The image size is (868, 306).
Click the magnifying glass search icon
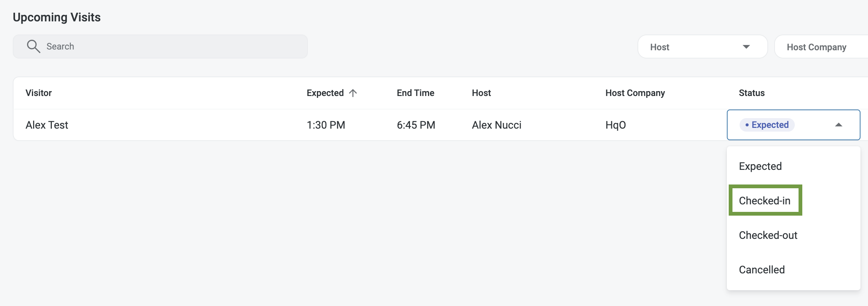[33, 46]
